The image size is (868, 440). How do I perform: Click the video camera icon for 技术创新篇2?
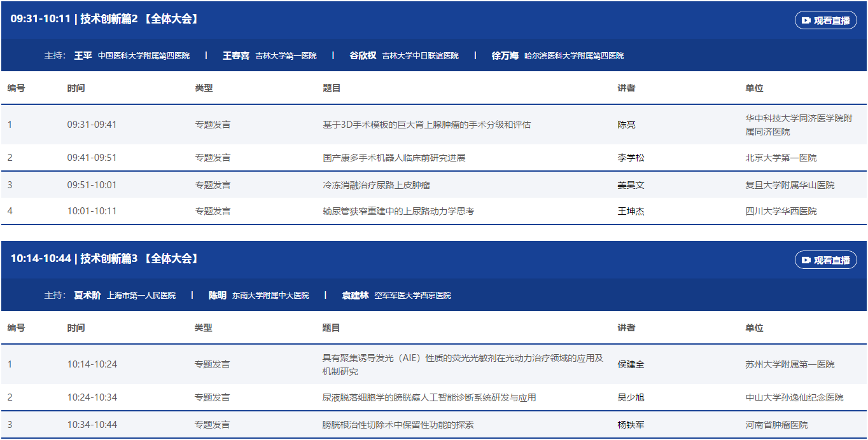[806, 20]
